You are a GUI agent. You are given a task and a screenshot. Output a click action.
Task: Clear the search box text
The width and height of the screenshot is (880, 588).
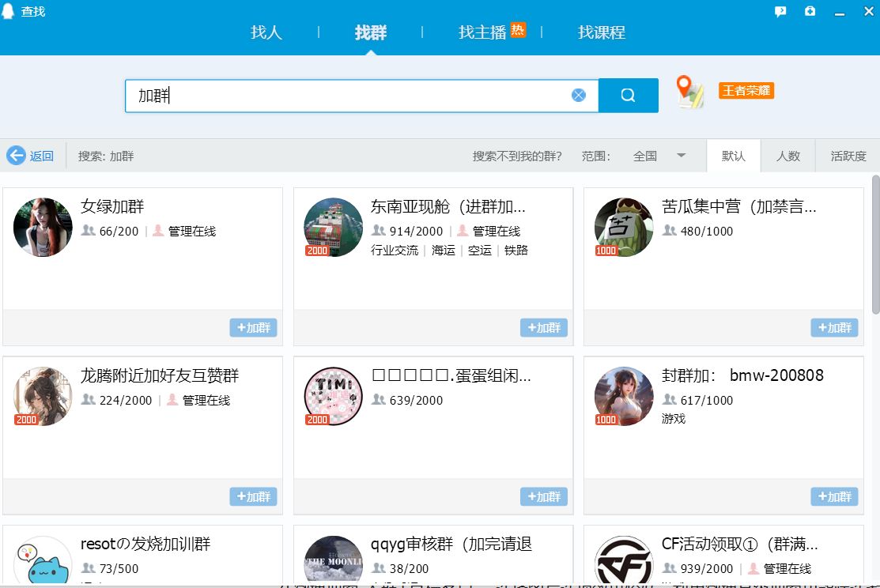(x=579, y=96)
